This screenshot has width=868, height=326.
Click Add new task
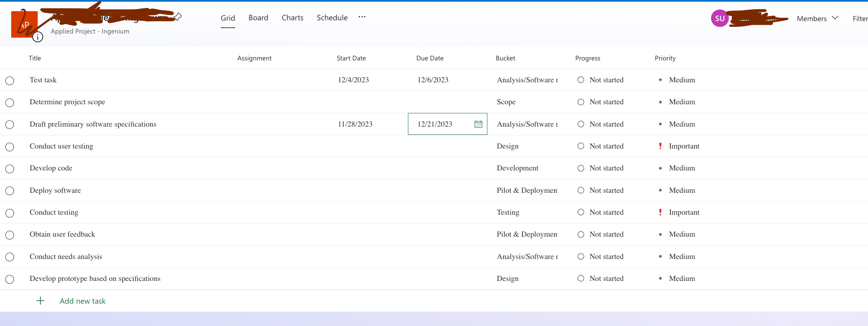click(x=82, y=301)
